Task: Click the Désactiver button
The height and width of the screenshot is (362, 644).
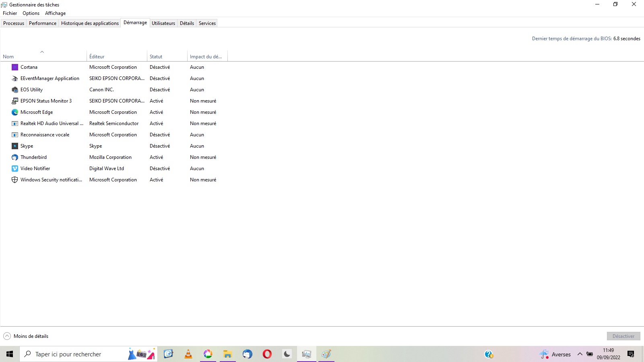Action: coord(623,336)
